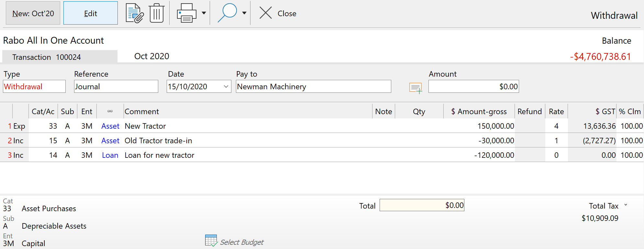The image size is (644, 249).
Task: Open Asset link on New Tractor row
Action: pyautogui.click(x=110, y=126)
